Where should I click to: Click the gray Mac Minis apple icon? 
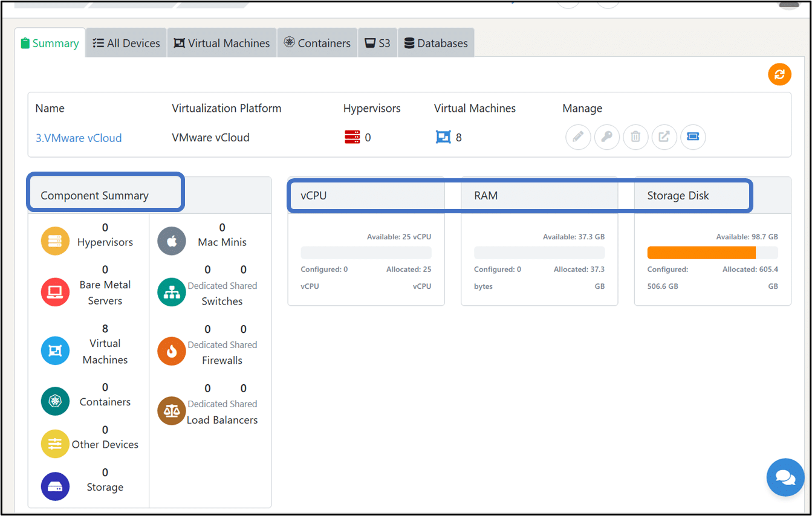point(172,241)
